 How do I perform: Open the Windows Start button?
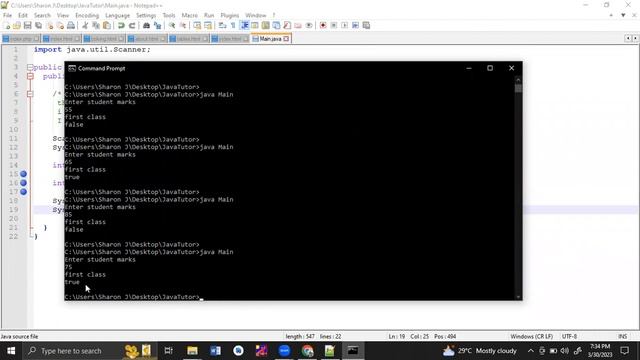pos(11,351)
